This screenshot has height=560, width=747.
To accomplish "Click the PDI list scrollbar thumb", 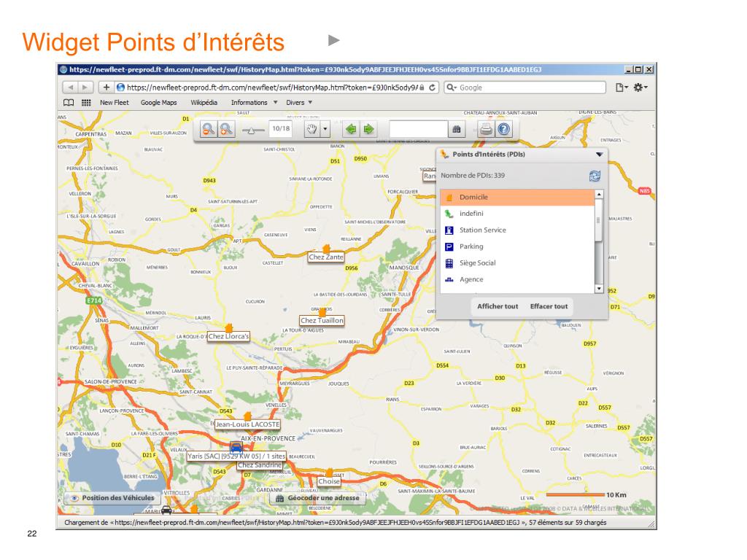I will pos(599,220).
